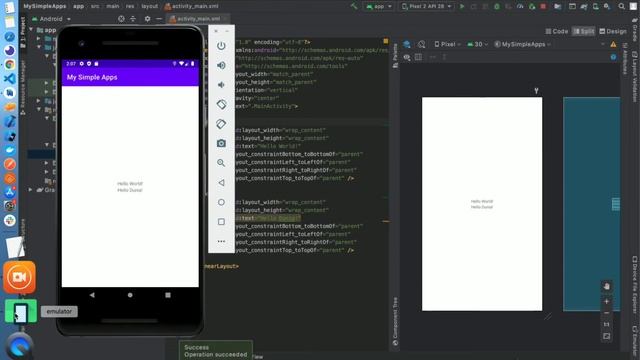Open the Component Tree side tab
Screen dimensions: 640x360
(395, 322)
